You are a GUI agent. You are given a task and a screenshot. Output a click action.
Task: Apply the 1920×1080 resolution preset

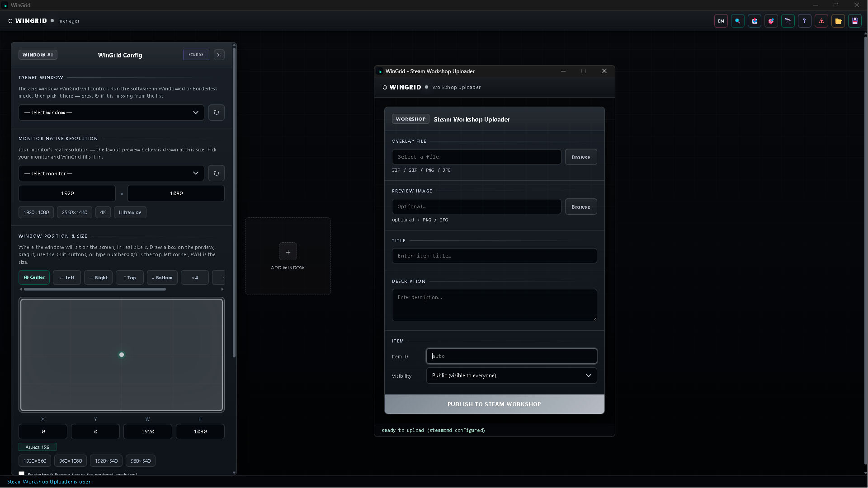click(36, 212)
